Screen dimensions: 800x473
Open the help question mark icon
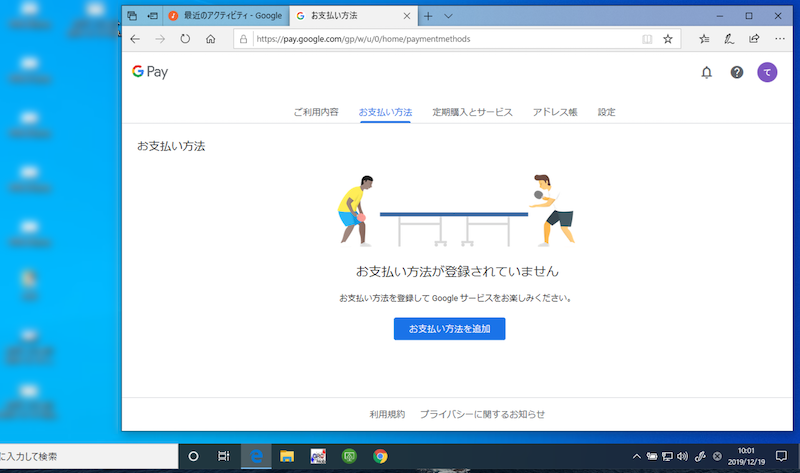tap(737, 72)
